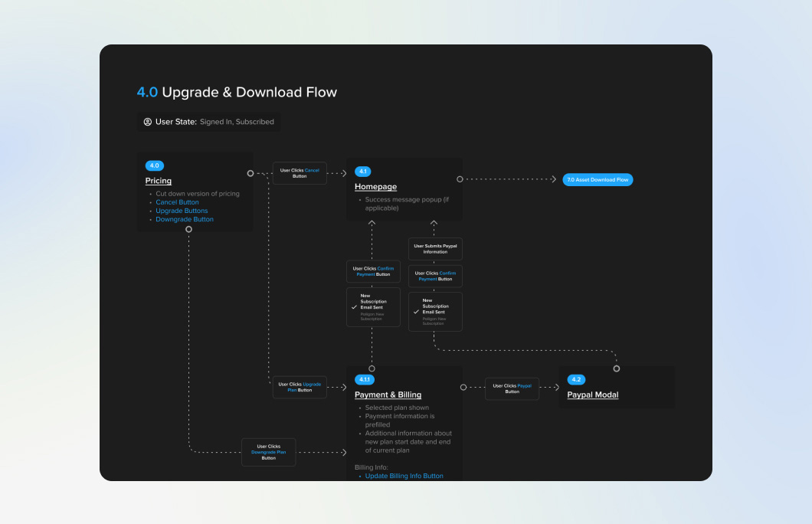Click the user silhouette icon beside User State
This screenshot has width=812, height=524.
147,122
